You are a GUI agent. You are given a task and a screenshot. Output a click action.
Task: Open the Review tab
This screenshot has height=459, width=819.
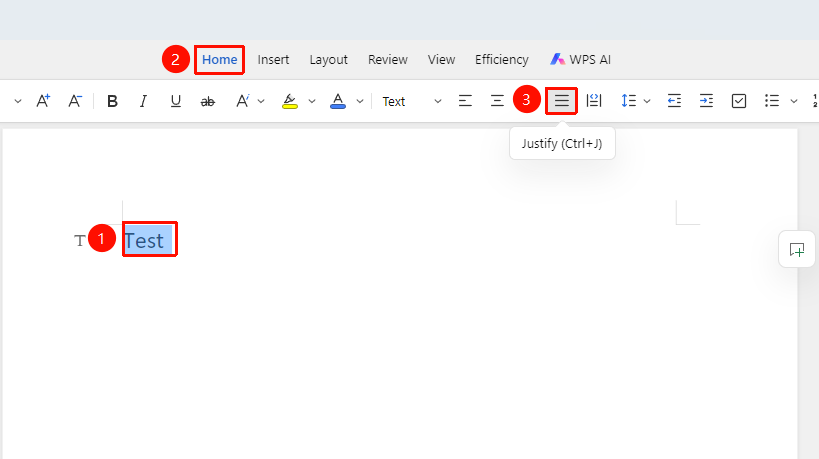click(x=388, y=60)
